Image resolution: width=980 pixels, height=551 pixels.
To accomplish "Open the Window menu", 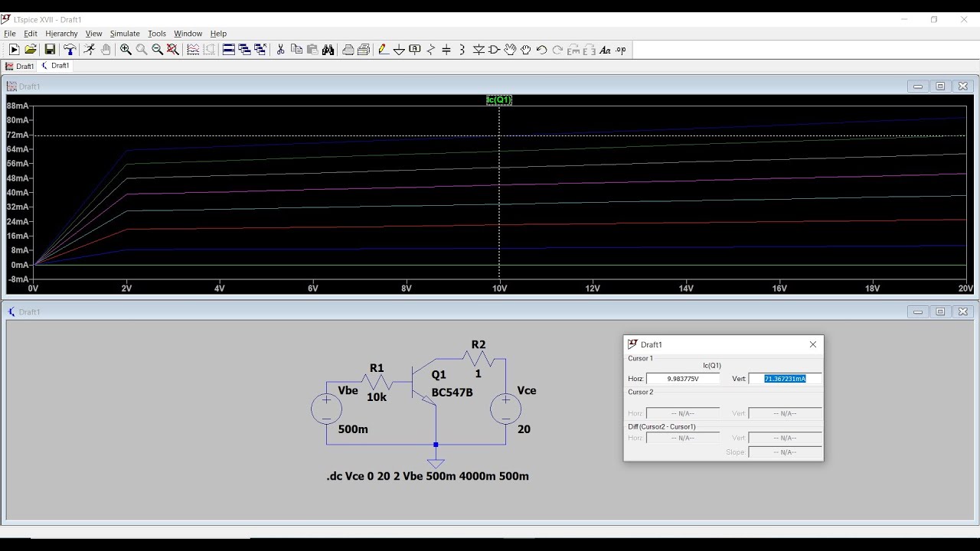I will (x=188, y=34).
